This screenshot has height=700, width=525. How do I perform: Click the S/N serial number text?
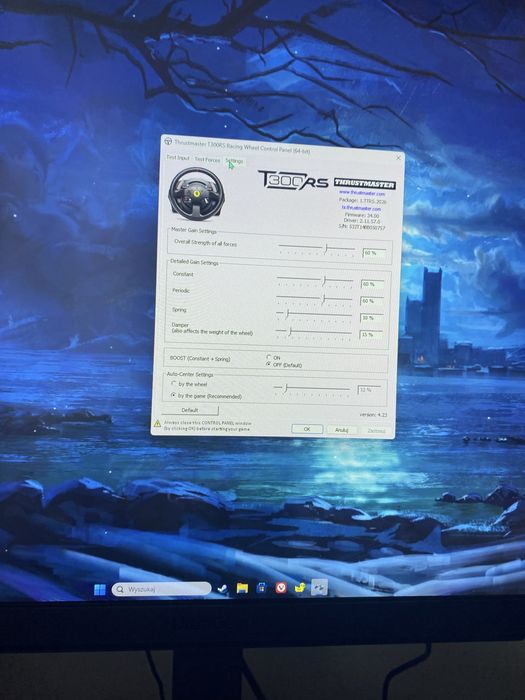pos(362,228)
